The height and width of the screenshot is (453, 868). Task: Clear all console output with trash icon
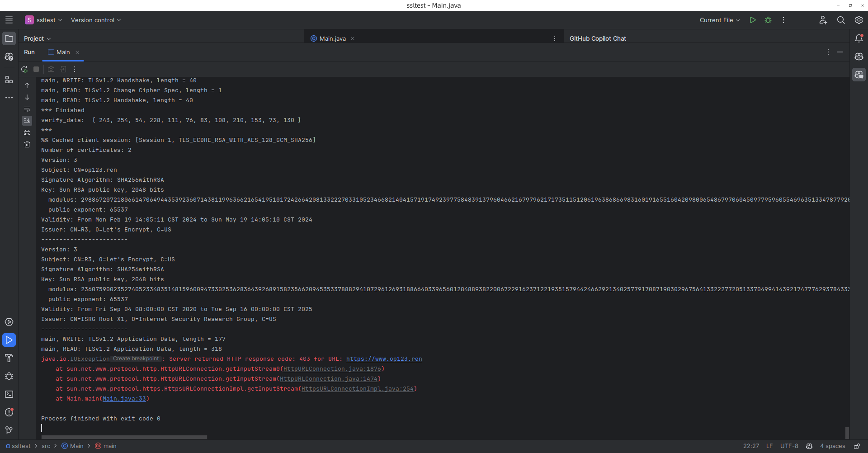(x=27, y=144)
